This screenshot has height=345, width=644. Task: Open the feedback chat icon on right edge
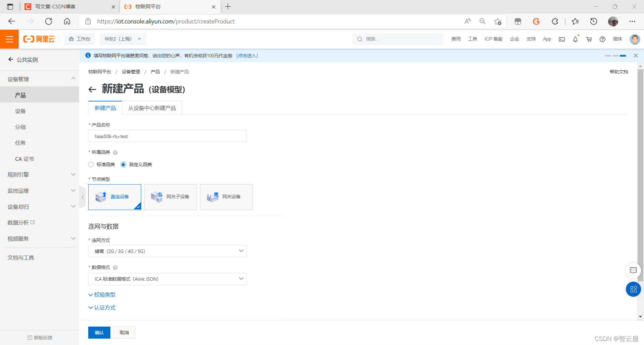click(633, 270)
